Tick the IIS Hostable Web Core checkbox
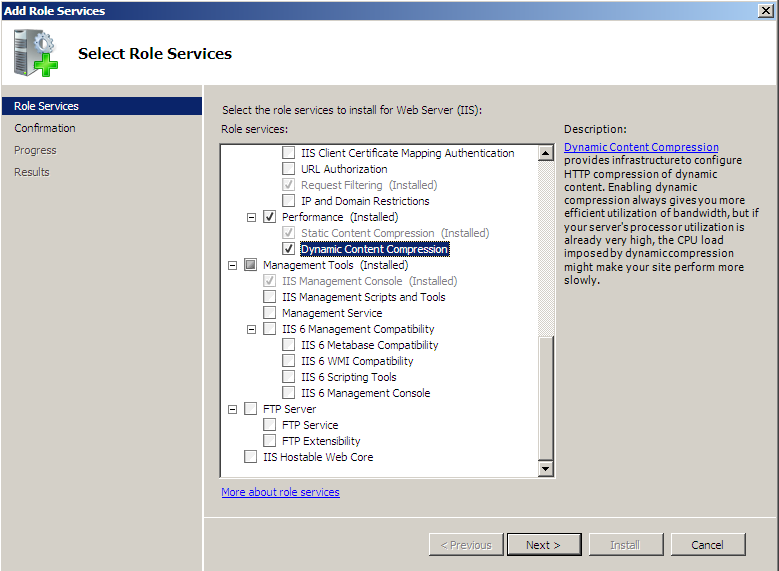779x571 pixels. (251, 457)
